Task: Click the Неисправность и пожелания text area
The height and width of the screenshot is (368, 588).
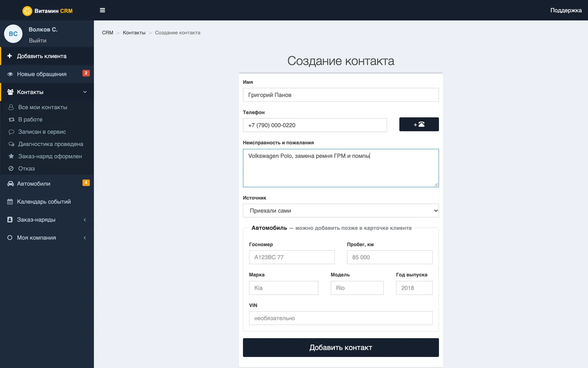Action: tap(341, 168)
